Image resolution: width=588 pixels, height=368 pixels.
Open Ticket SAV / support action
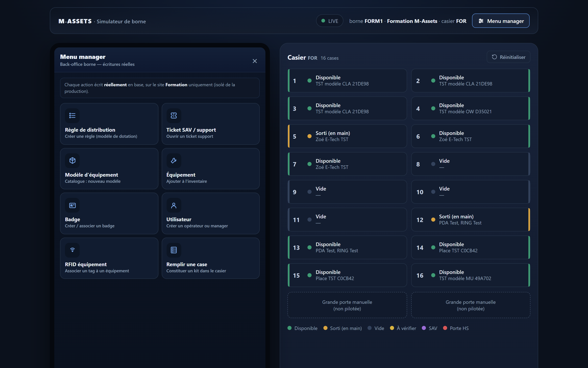point(211,124)
